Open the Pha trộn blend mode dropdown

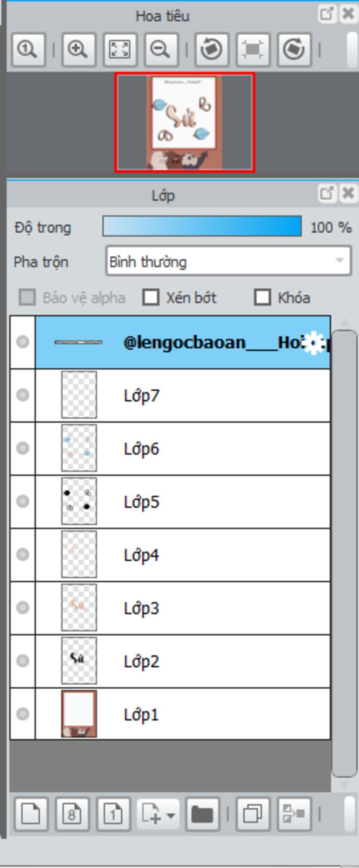(x=228, y=261)
